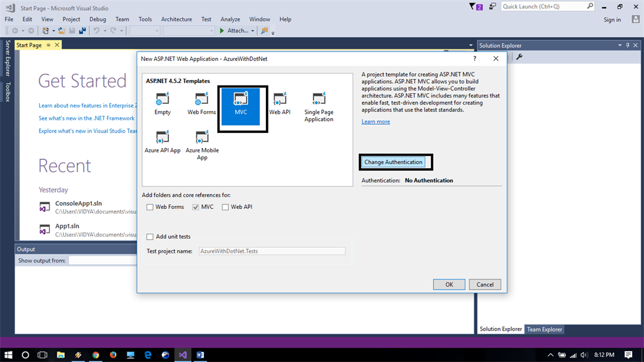Click the account avatar icon
The height and width of the screenshot is (362, 644).
(635, 20)
